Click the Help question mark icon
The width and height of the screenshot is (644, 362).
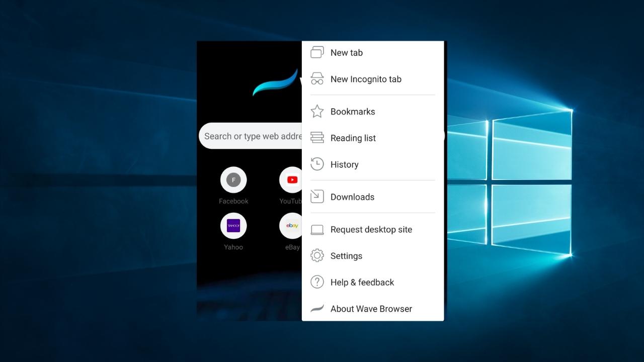coord(317,282)
